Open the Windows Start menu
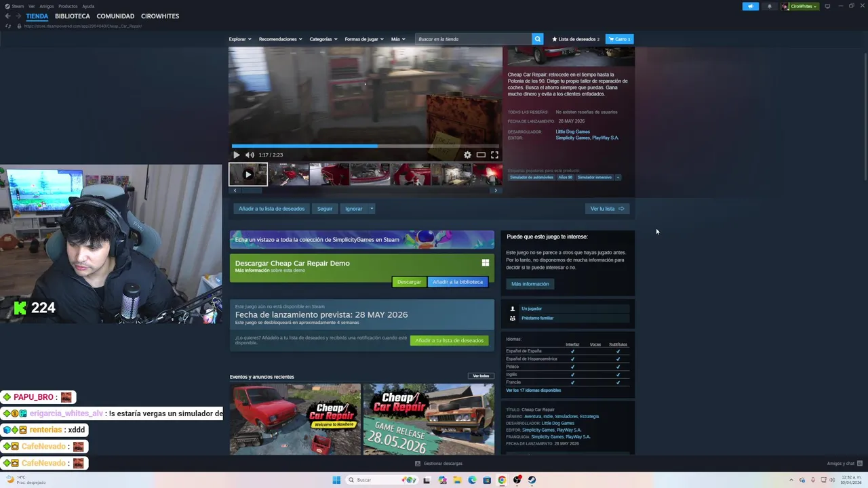The height and width of the screenshot is (488, 868). click(336, 480)
